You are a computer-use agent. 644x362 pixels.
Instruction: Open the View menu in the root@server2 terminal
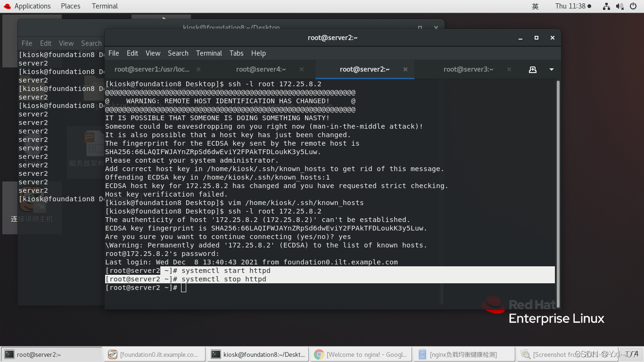[153, 53]
